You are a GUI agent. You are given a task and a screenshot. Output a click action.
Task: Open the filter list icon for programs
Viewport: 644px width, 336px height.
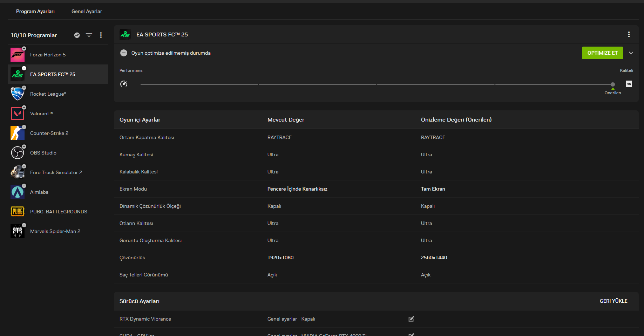click(89, 35)
